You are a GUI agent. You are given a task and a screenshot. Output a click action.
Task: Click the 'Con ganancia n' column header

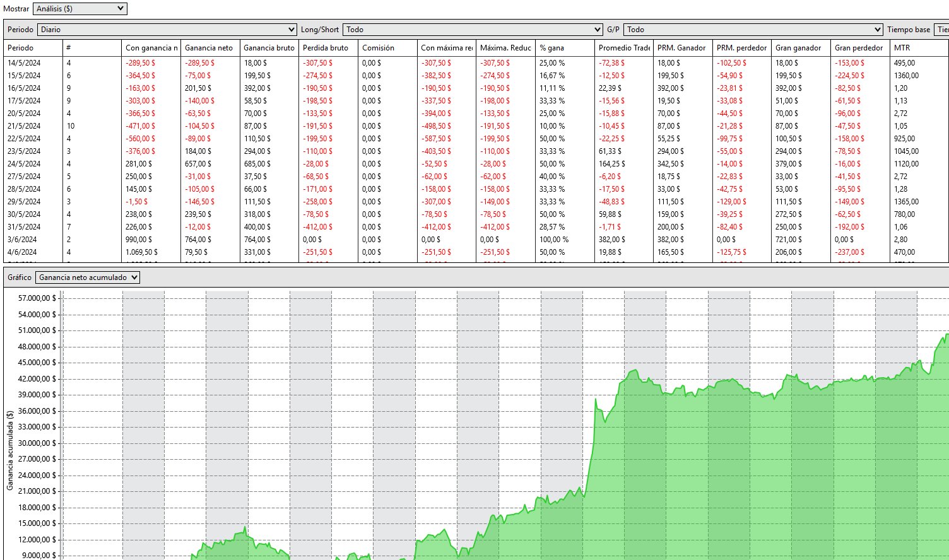point(151,48)
